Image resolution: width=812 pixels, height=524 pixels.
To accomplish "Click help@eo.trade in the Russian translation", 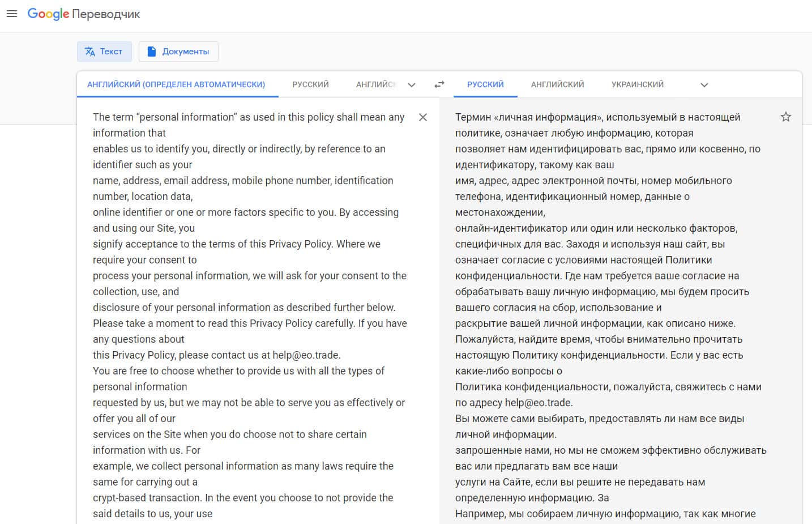I will [x=538, y=403].
